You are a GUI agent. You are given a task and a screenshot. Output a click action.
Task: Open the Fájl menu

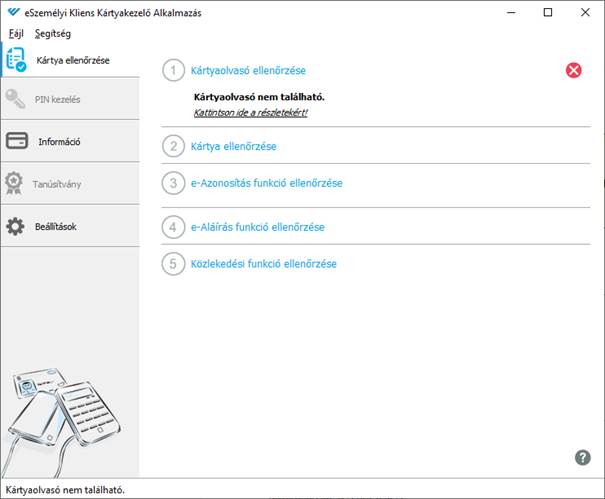click(x=16, y=34)
